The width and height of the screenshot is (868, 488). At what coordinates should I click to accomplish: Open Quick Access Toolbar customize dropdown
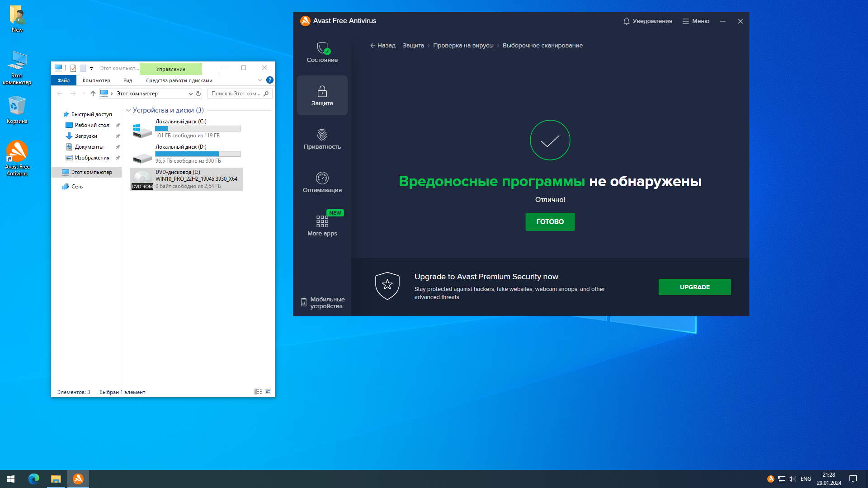coord(91,68)
